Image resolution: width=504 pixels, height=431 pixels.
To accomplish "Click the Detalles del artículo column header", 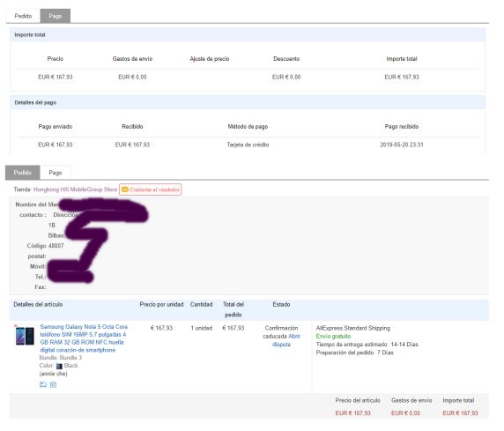I will click(x=38, y=304).
